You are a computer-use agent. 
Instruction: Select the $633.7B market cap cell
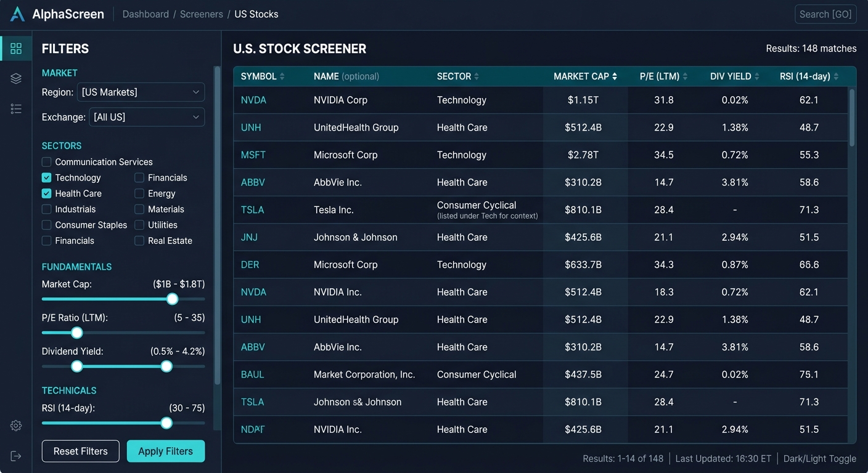(x=583, y=265)
